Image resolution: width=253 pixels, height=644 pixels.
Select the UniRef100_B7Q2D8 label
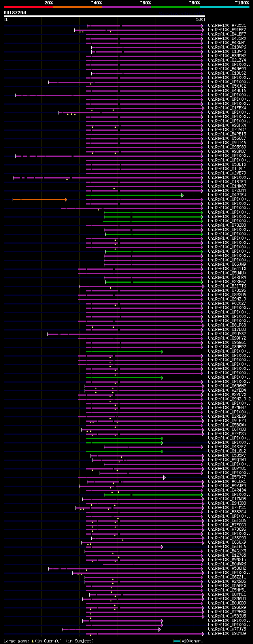227,225
